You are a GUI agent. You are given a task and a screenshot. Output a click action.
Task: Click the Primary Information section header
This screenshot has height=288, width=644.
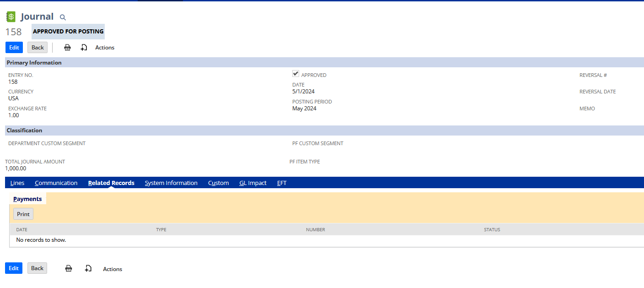324,63
